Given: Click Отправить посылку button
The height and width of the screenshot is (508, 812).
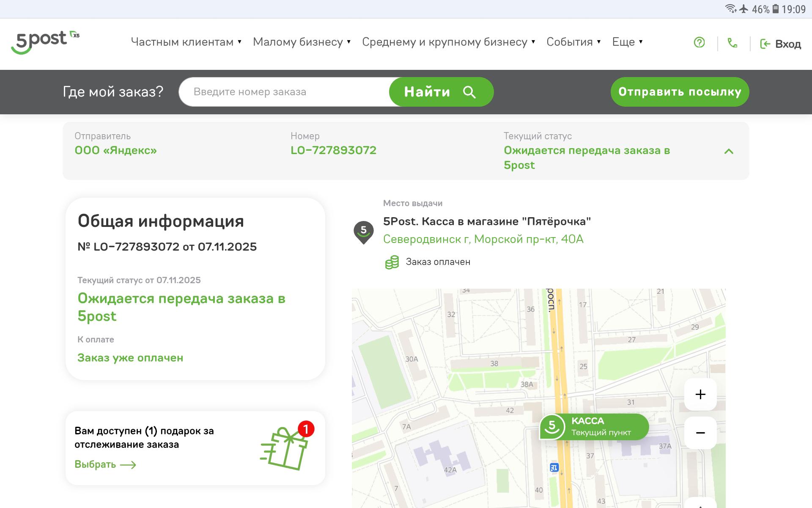Looking at the screenshot, I should pos(680,92).
